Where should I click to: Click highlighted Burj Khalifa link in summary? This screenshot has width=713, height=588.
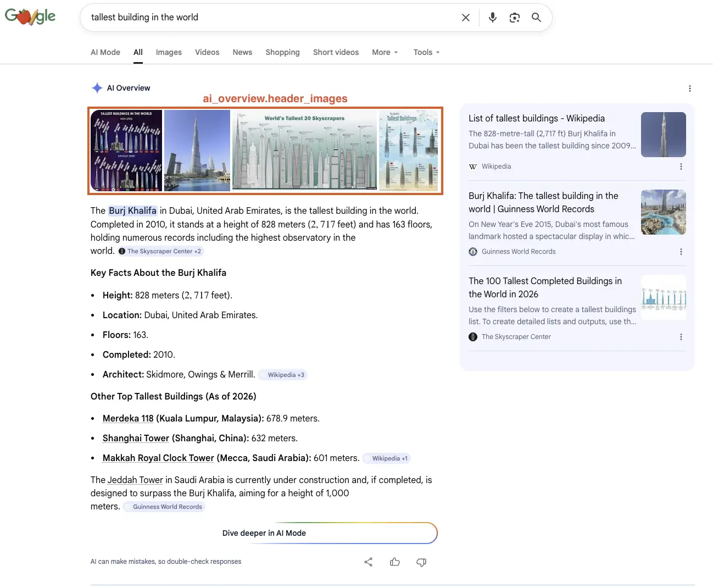[x=132, y=210]
